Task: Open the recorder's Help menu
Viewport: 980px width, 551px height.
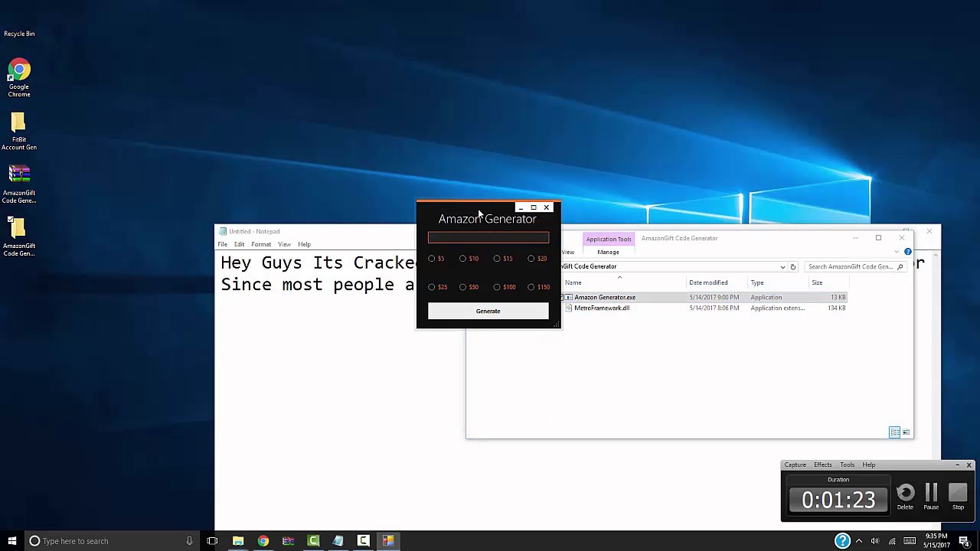Action: [x=868, y=465]
